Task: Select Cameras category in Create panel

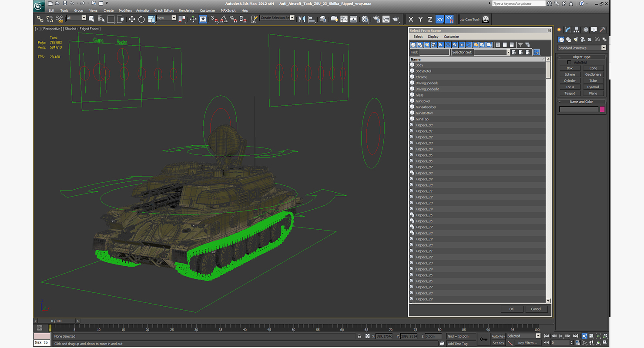Action: pos(583,40)
